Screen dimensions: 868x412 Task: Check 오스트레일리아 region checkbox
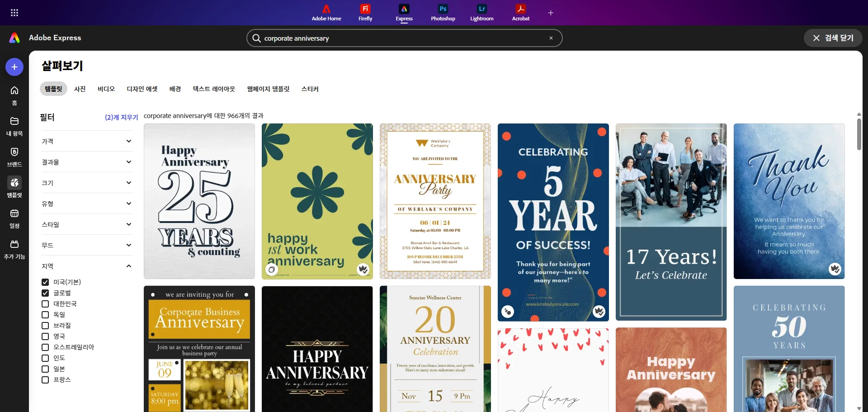[x=45, y=347]
